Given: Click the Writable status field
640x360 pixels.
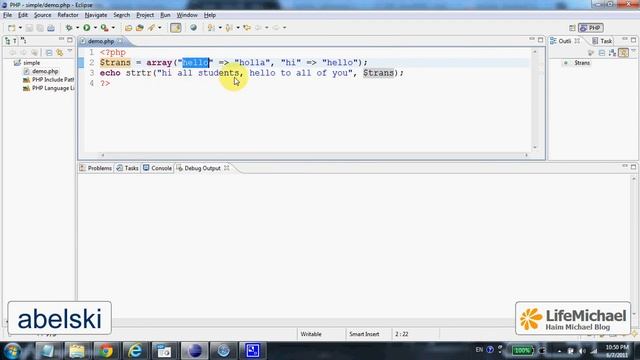Looking at the screenshot, I should 311,334.
